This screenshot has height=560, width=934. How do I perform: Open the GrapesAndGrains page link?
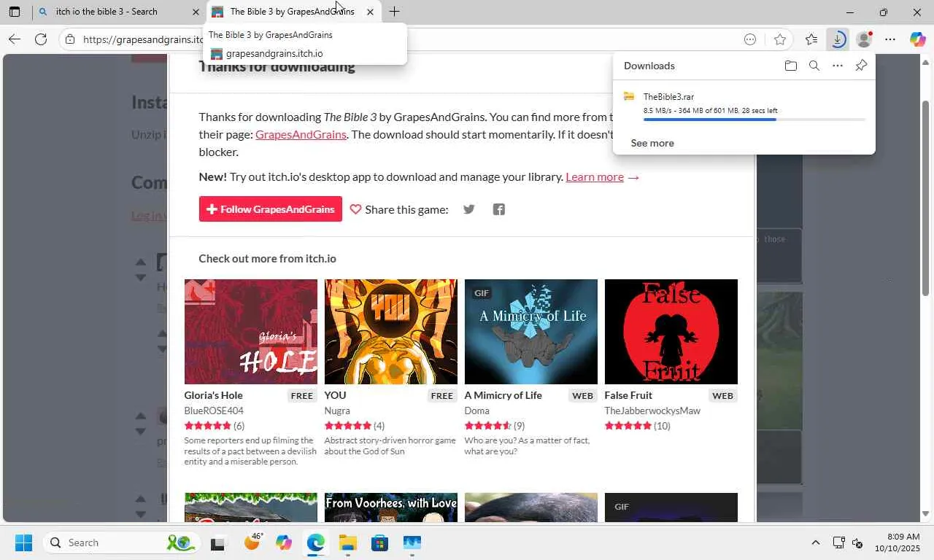click(301, 134)
